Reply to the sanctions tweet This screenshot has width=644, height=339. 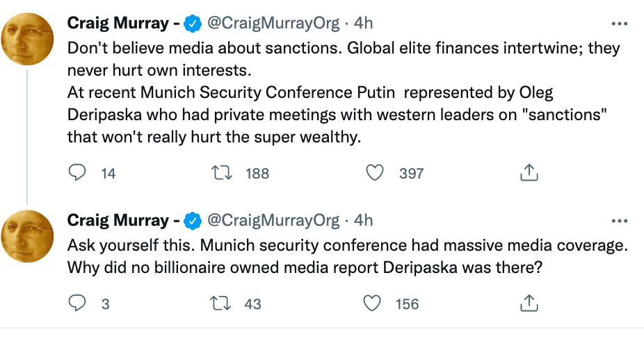click(x=77, y=173)
